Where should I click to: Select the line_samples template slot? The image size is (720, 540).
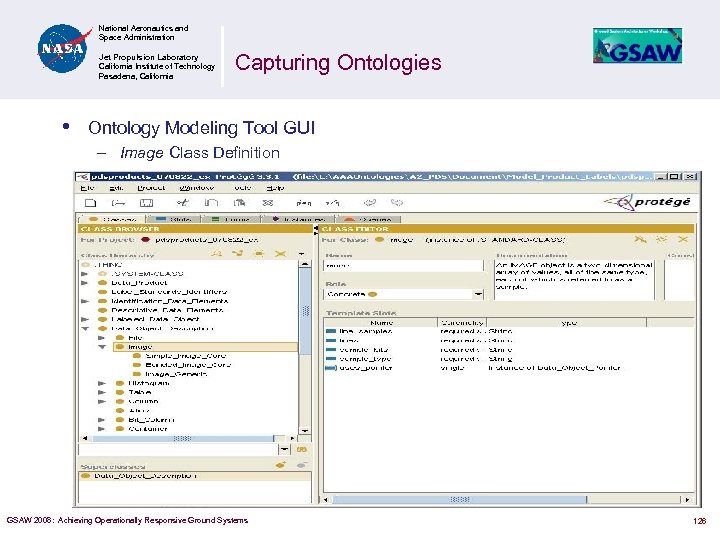pyautogui.click(x=359, y=331)
